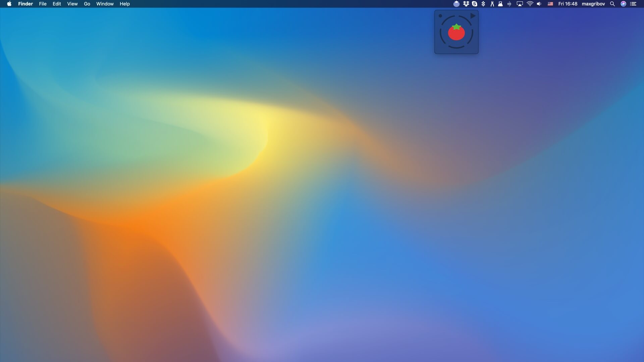644x362 pixels.
Task: Open Spotlight search magnifier
Action: [612, 4]
